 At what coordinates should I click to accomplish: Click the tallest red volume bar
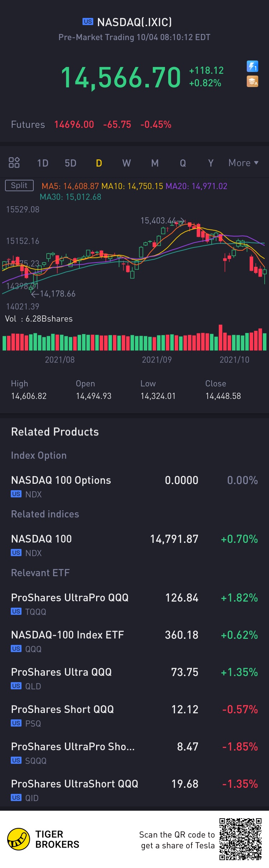click(221, 337)
